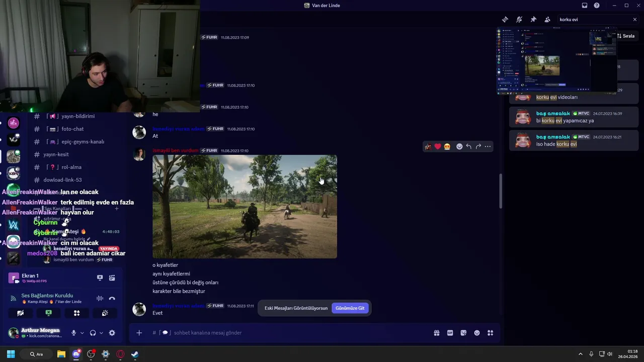The width and height of the screenshot is (644, 362).
Task: Add the first custom emoji reaction
Action: click(x=428, y=146)
